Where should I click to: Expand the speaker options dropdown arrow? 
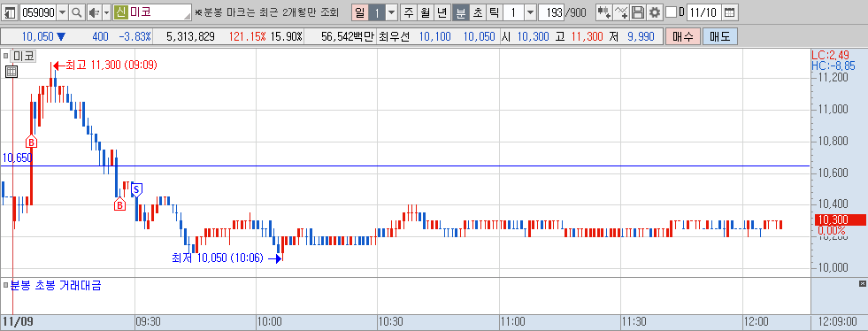[x=105, y=12]
